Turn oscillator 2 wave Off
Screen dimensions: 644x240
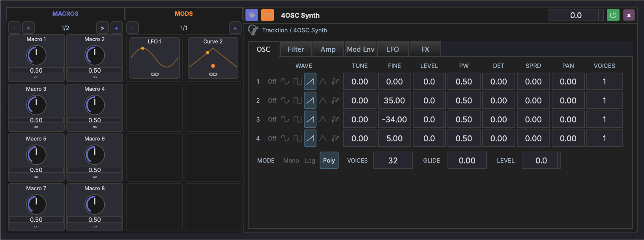(x=272, y=101)
